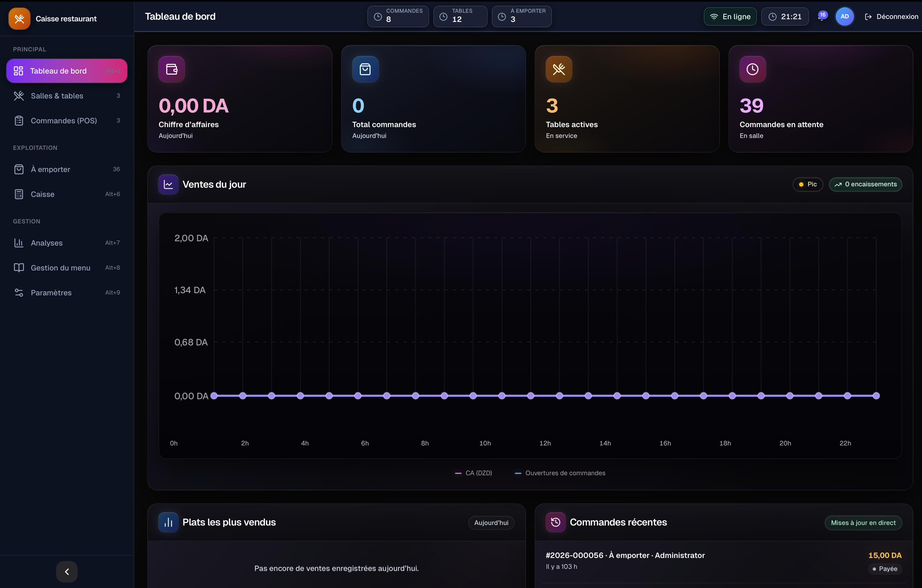Open Commandes (POS) page
Screen dimensions: 922x588
(x=67, y=121)
